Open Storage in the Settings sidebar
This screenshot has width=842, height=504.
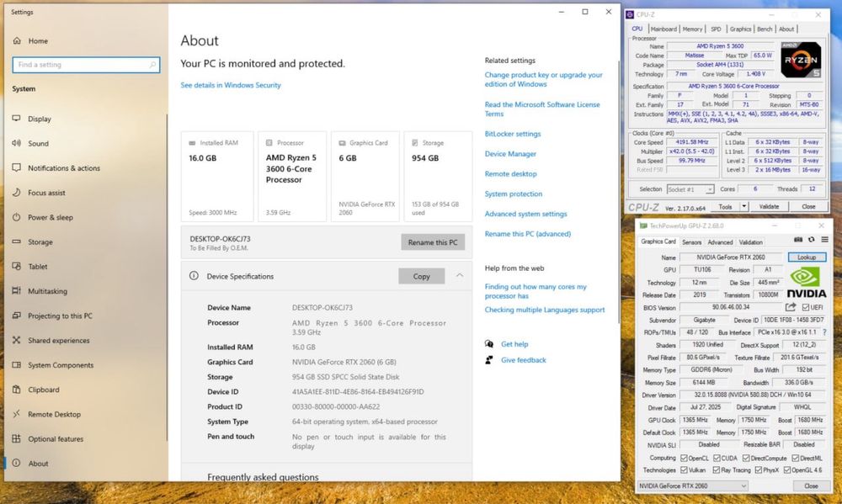pos(40,242)
